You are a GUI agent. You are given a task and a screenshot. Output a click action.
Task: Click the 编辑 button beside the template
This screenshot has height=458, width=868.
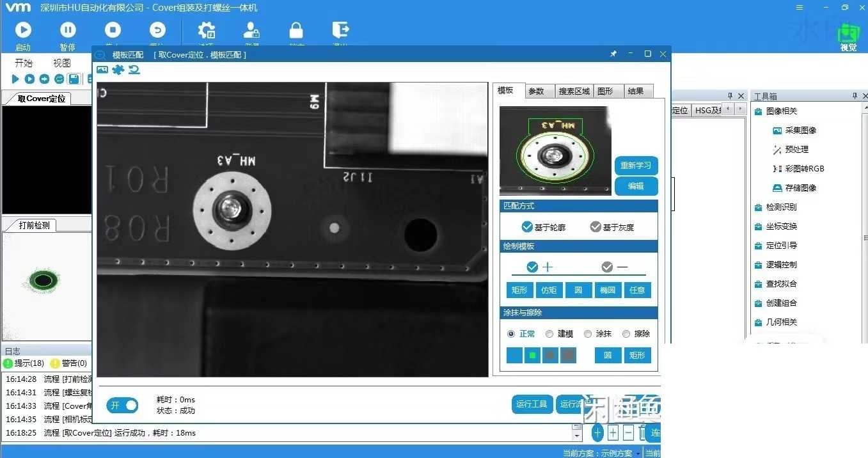coord(636,186)
